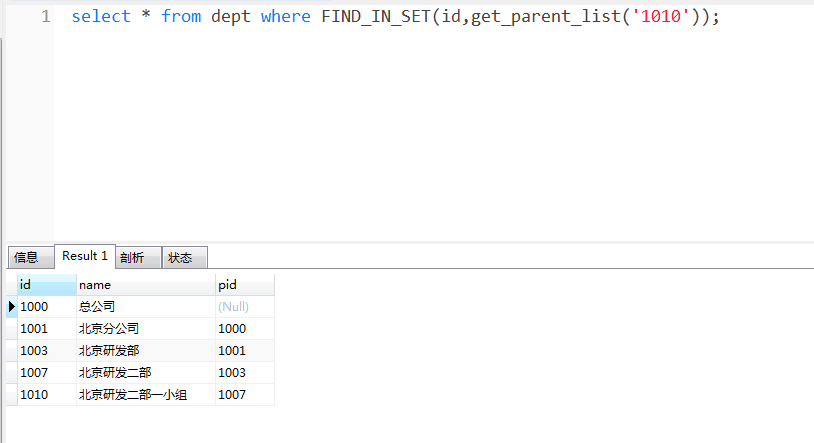This screenshot has height=443, width=814.
Task: Click the id column header
Action: tap(46, 285)
